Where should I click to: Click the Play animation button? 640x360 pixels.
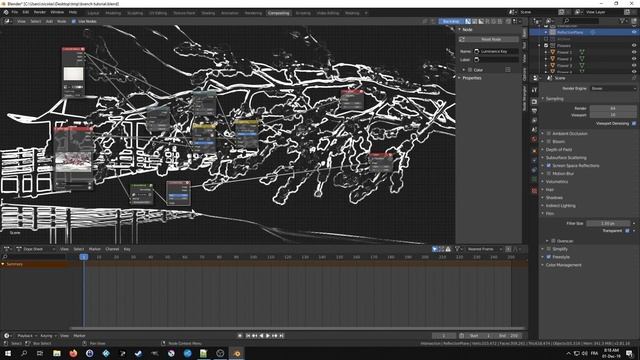click(x=268, y=336)
